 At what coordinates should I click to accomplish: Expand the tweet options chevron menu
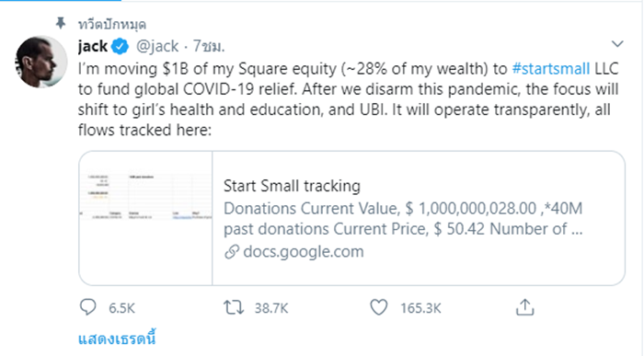pos(617,43)
